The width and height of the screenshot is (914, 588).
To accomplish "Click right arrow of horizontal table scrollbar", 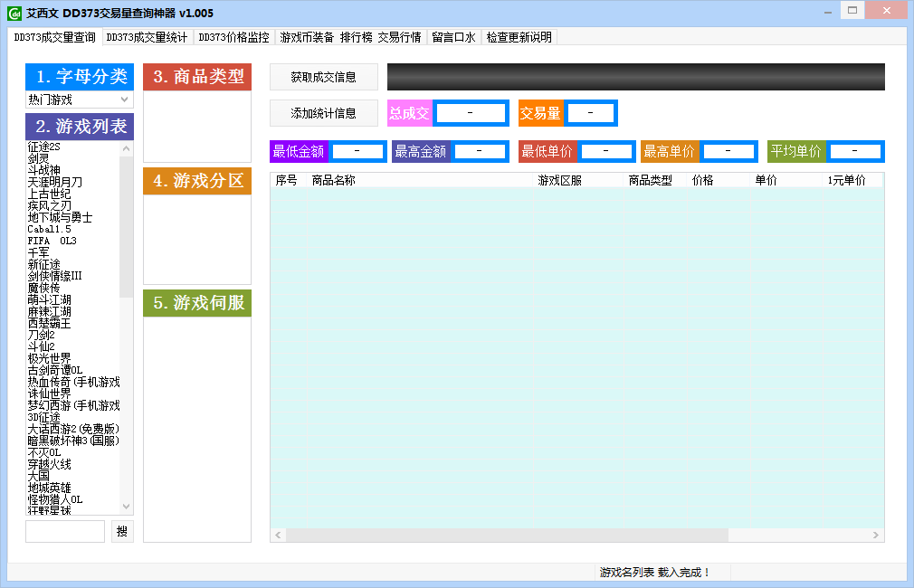I will click(x=876, y=536).
